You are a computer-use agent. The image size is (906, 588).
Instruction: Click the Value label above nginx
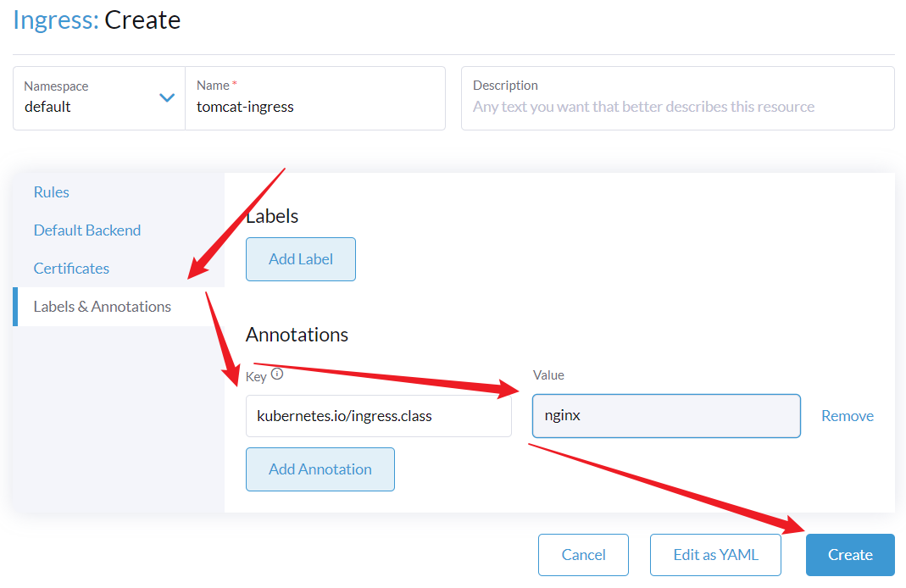(548, 374)
